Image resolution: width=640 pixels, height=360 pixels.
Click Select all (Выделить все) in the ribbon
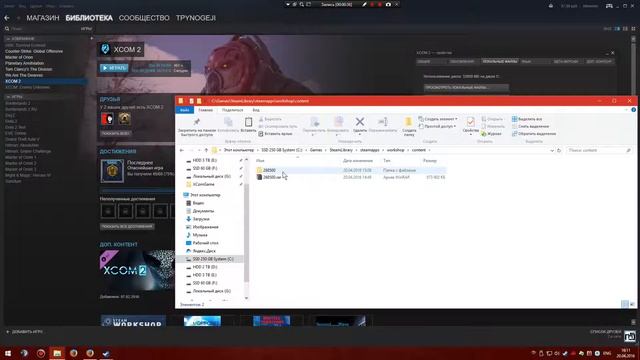pyautogui.click(x=527, y=119)
